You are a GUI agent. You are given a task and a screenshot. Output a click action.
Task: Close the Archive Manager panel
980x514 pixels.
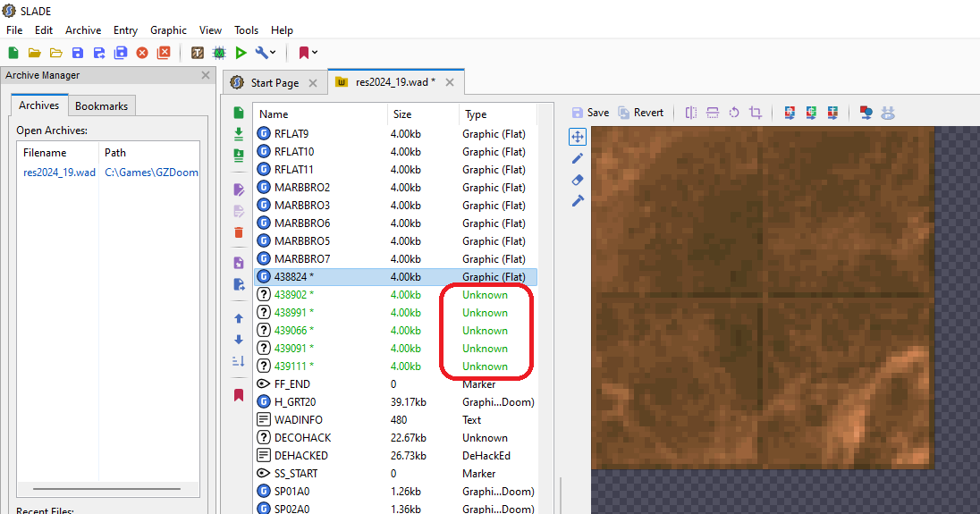pyautogui.click(x=206, y=75)
